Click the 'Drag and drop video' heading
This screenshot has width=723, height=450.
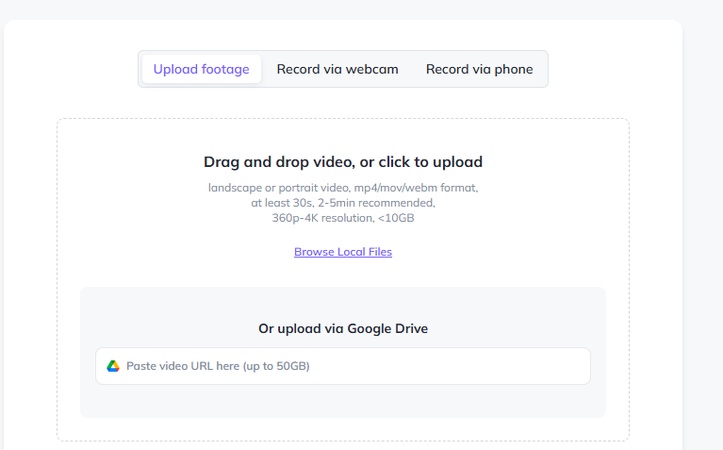[343, 162]
